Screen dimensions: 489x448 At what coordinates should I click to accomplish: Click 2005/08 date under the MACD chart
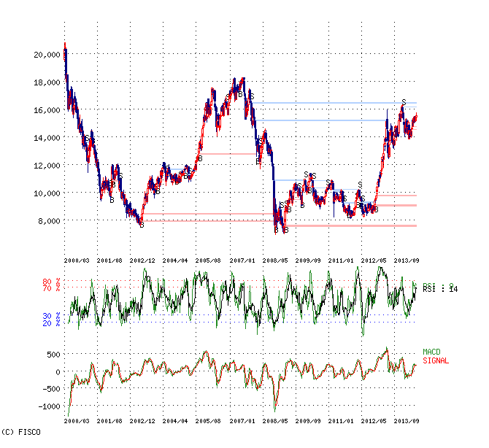(x=208, y=421)
